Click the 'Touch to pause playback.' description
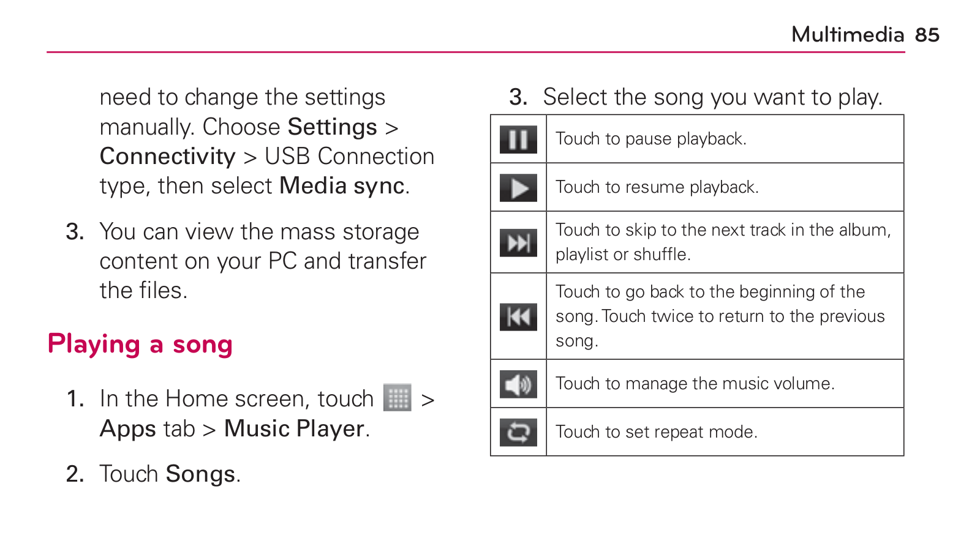Image resolution: width=980 pixels, height=560 pixels. (x=651, y=139)
